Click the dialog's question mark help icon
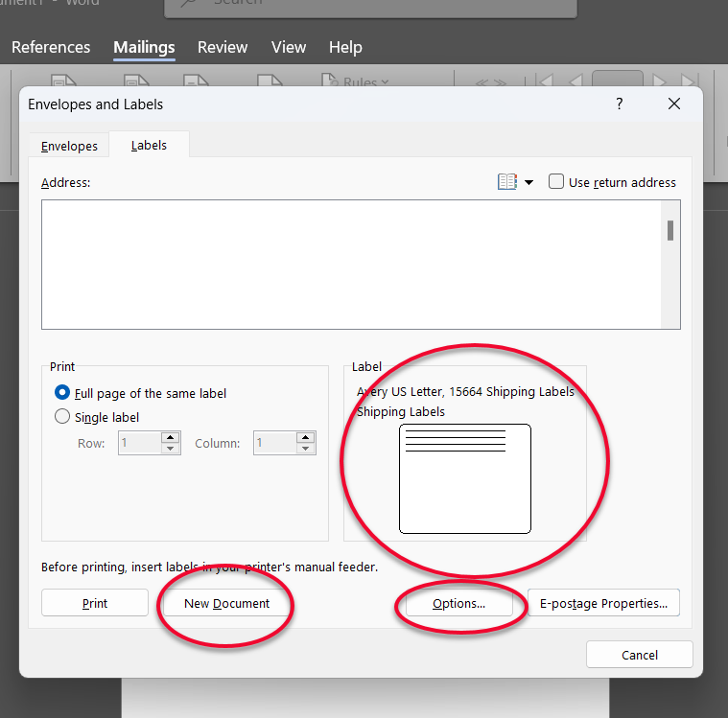The width and height of the screenshot is (728, 718). coord(620,104)
